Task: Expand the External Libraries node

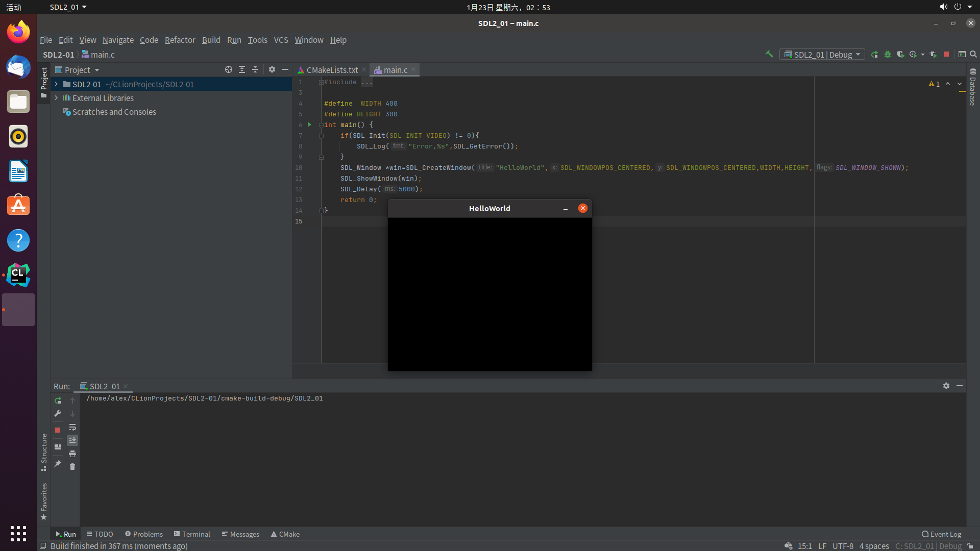Action: (56, 98)
